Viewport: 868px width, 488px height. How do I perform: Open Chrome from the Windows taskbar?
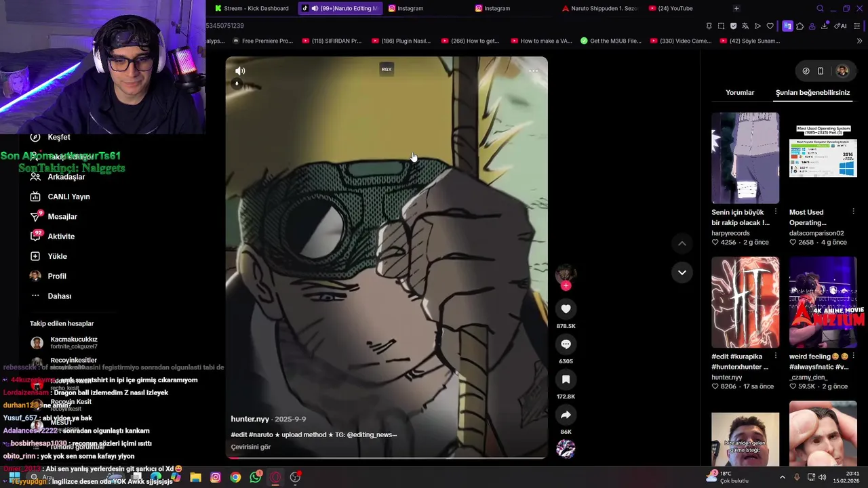(235, 477)
